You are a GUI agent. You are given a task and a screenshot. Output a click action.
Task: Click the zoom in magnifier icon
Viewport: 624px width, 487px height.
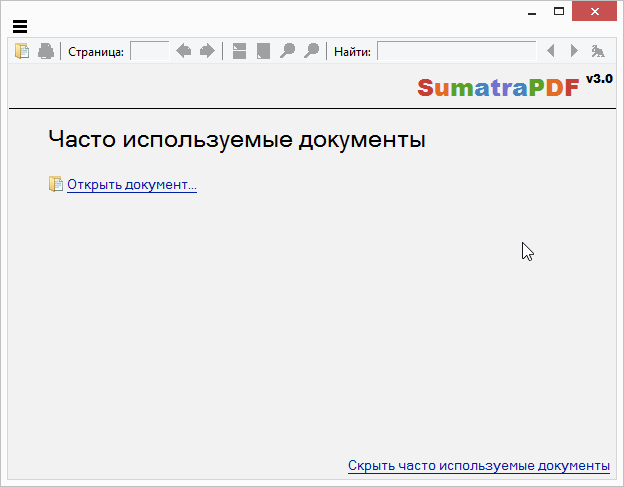311,51
